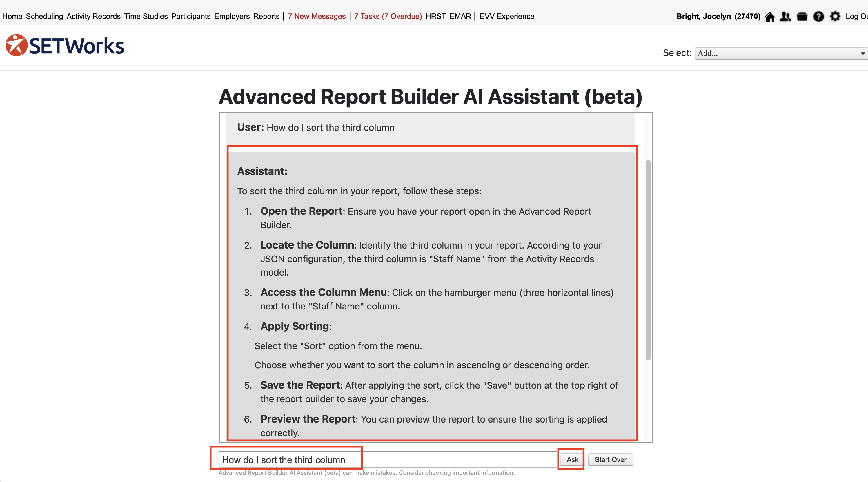Click the beta disclaimer text below input
This screenshot has width=868, height=482.
366,472
